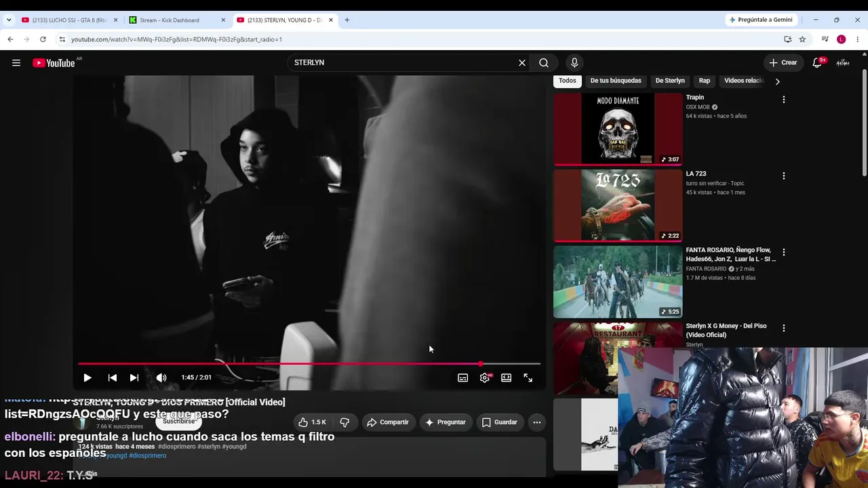
Task: Open the YouTube account avatar menu
Action: point(843,63)
